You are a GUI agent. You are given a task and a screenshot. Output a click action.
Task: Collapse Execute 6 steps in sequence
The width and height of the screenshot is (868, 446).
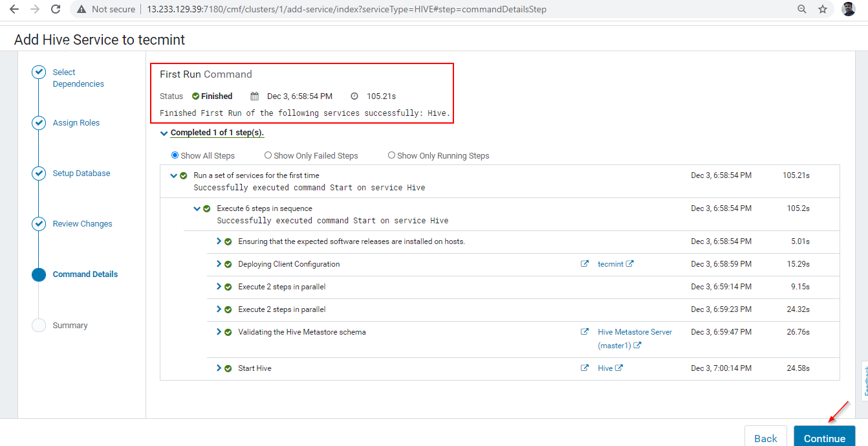(197, 208)
